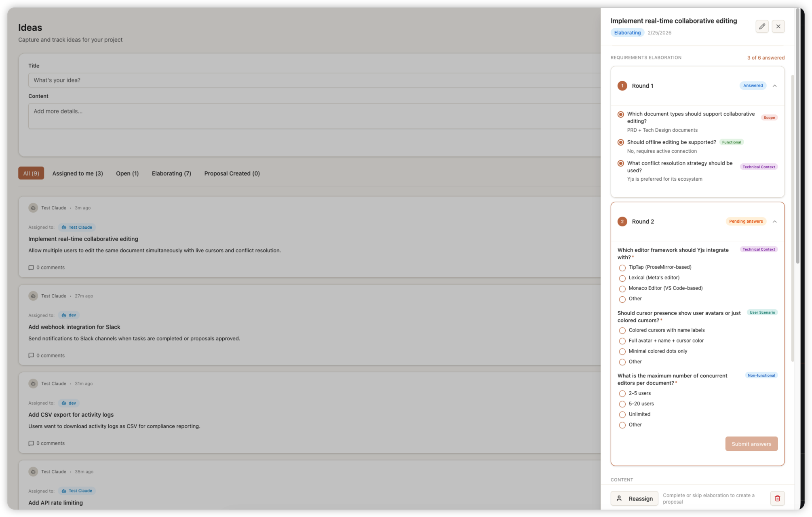
Task: Click the comment icon on the collaborative editing idea
Action: click(31, 267)
